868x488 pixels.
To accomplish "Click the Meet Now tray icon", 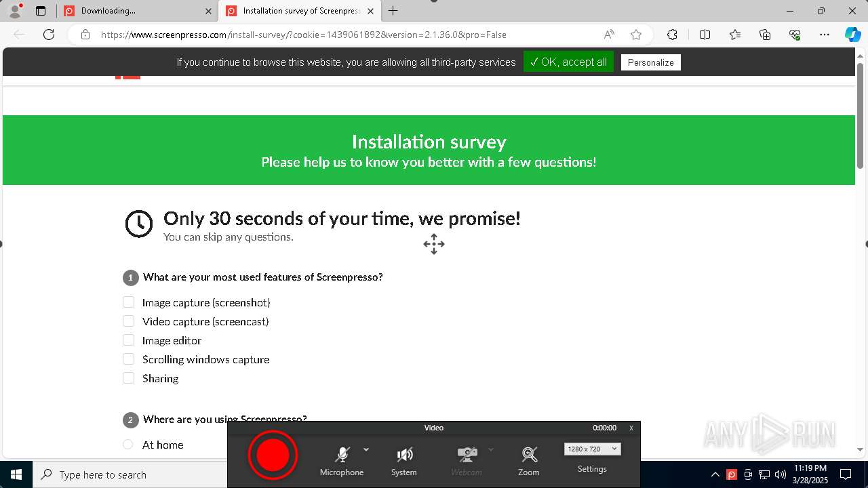I will coord(748,474).
